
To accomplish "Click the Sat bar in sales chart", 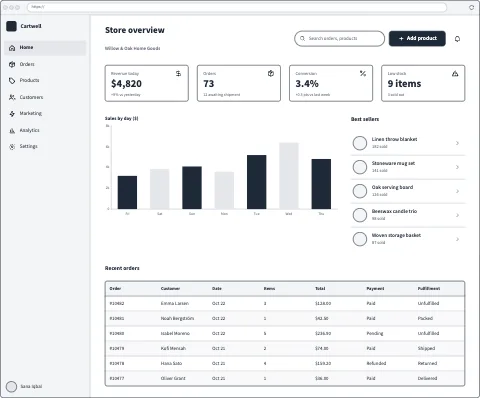I will 159,189.
